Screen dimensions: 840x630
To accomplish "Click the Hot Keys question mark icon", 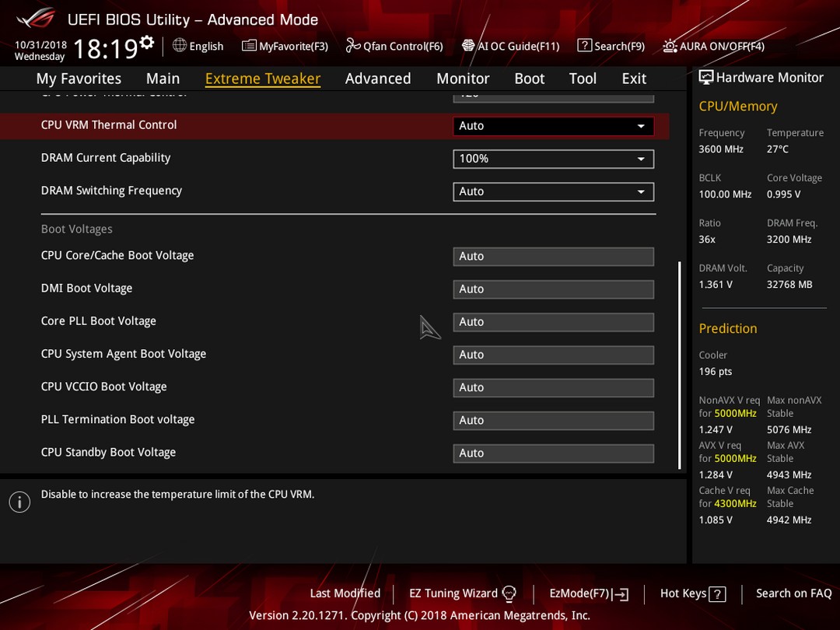I will [717, 594].
